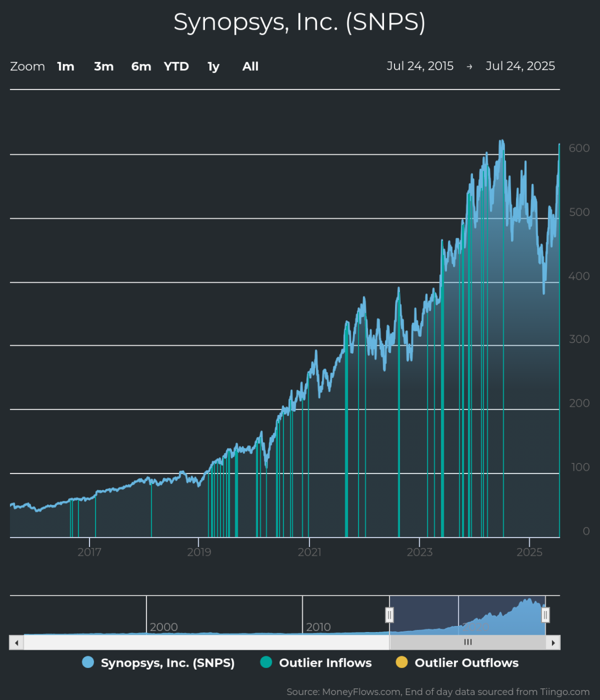
Task: Select the 1y zoom range
Action: click(213, 66)
